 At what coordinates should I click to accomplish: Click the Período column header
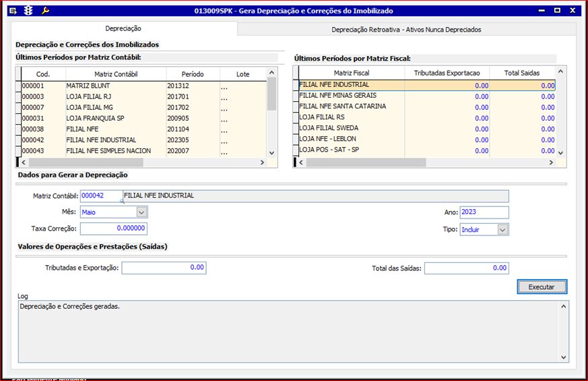click(193, 74)
